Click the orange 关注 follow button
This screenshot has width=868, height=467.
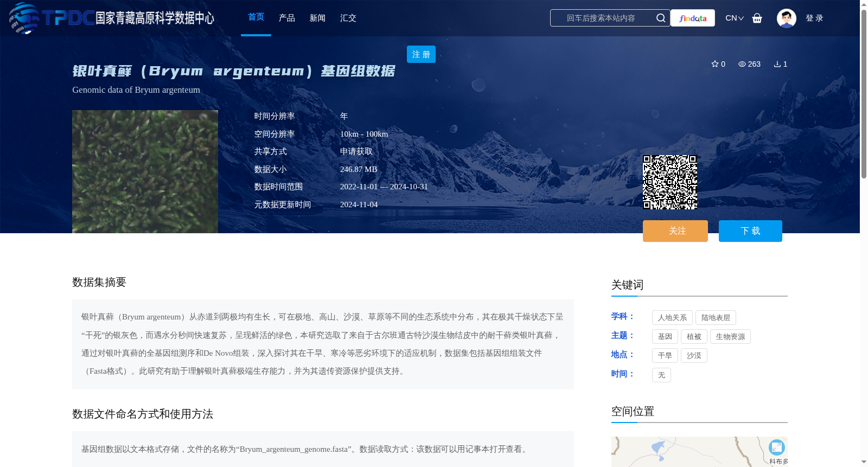point(675,231)
